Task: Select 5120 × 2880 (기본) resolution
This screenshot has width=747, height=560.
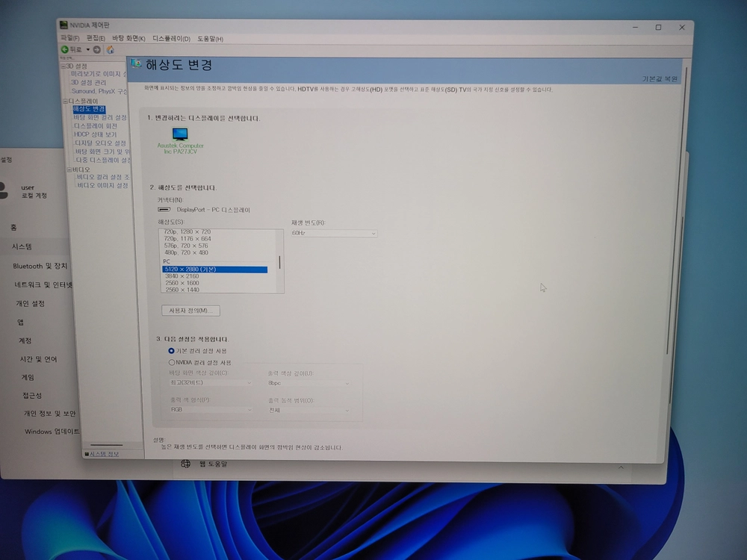Action: (214, 270)
